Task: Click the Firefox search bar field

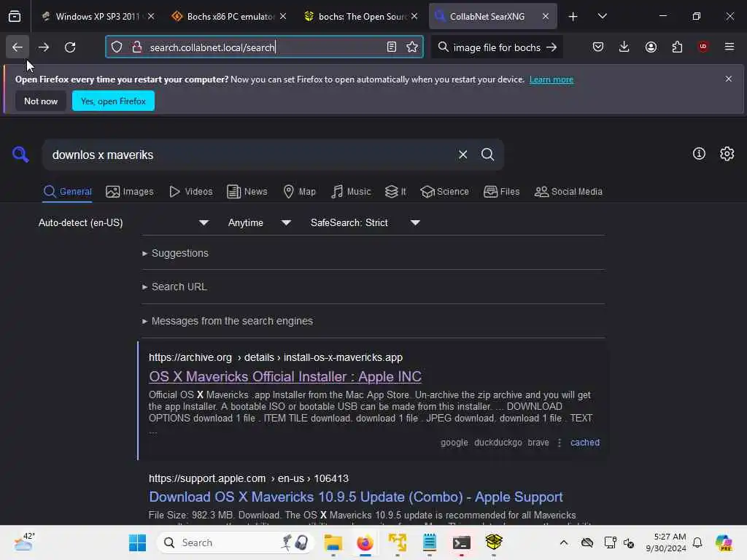Action: pyautogui.click(x=497, y=47)
